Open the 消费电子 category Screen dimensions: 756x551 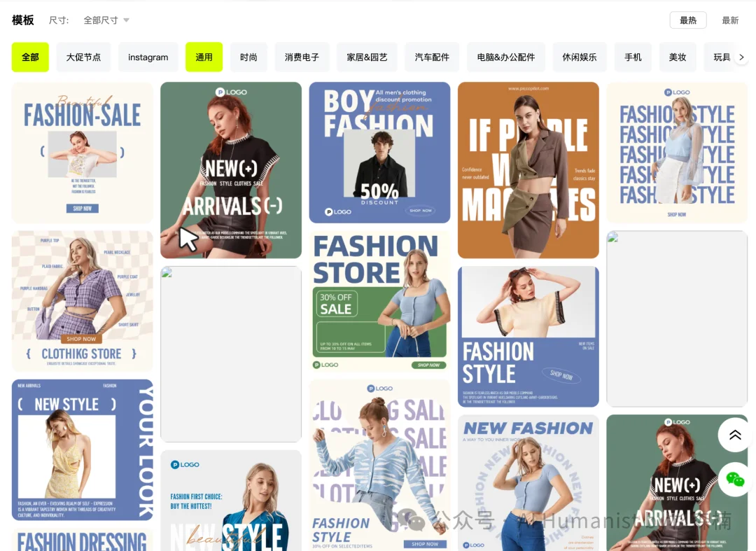(x=302, y=57)
